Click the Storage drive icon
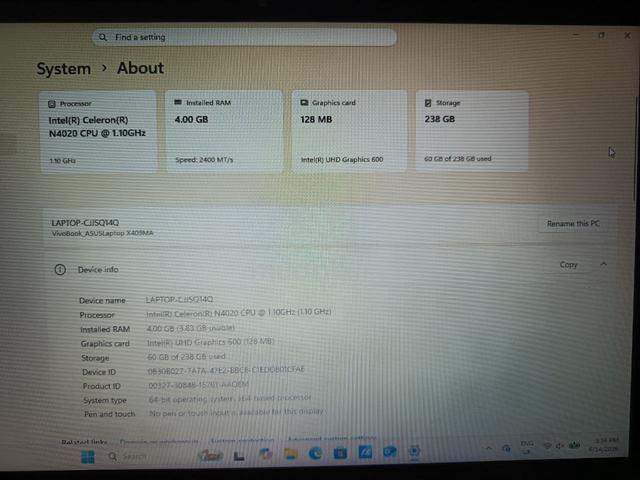Screen dimensions: 640x480 tap(428, 102)
